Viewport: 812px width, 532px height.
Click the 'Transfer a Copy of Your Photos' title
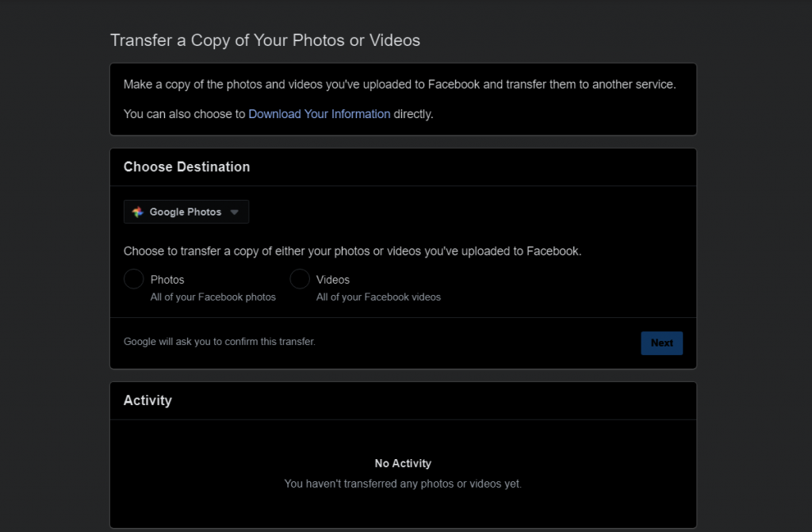point(265,40)
